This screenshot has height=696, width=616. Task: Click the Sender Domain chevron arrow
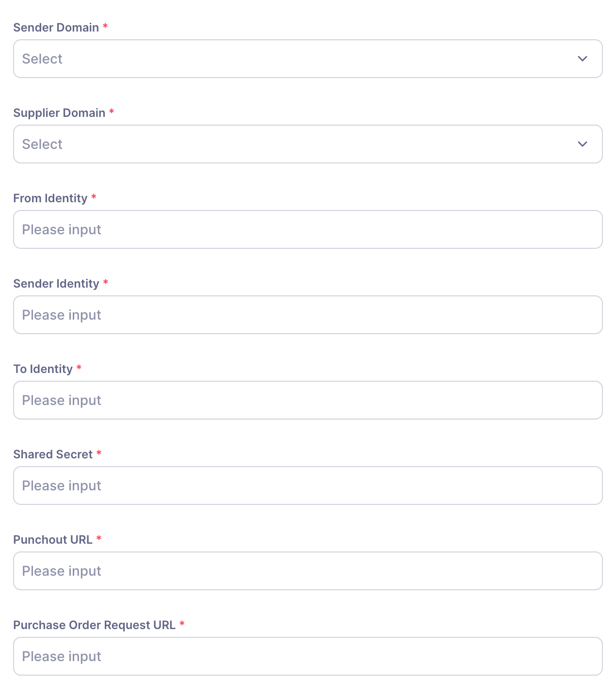click(x=583, y=59)
